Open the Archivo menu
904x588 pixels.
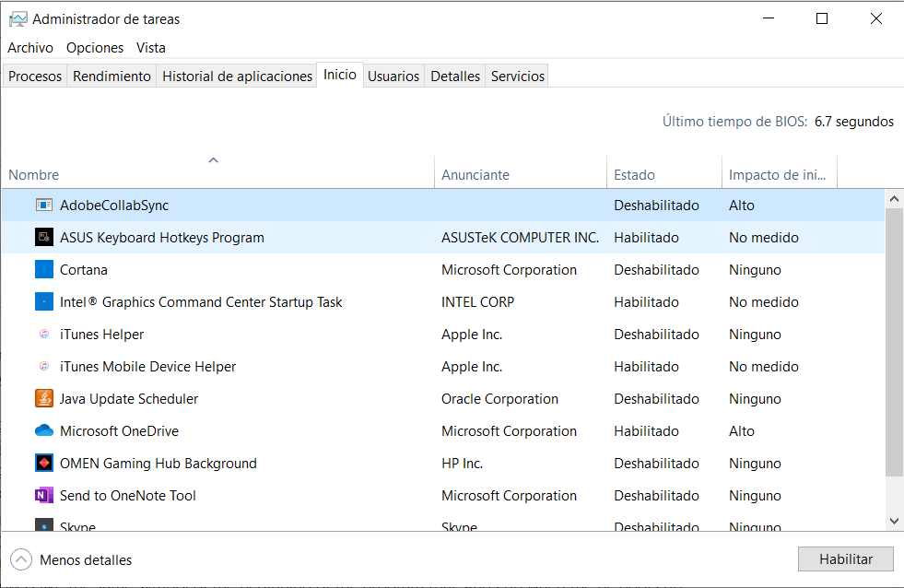point(30,48)
